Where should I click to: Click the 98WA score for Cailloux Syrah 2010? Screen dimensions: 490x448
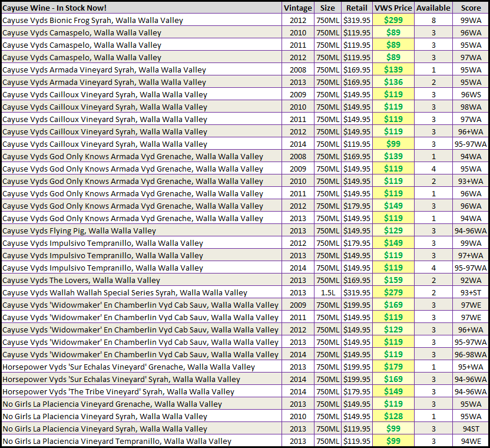pyautogui.click(x=471, y=107)
